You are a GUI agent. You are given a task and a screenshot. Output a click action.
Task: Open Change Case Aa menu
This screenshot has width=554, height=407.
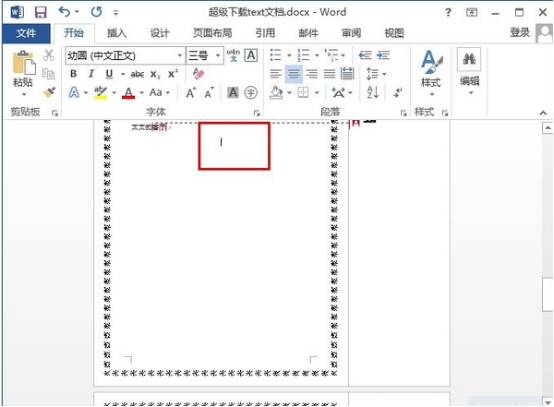(160, 93)
